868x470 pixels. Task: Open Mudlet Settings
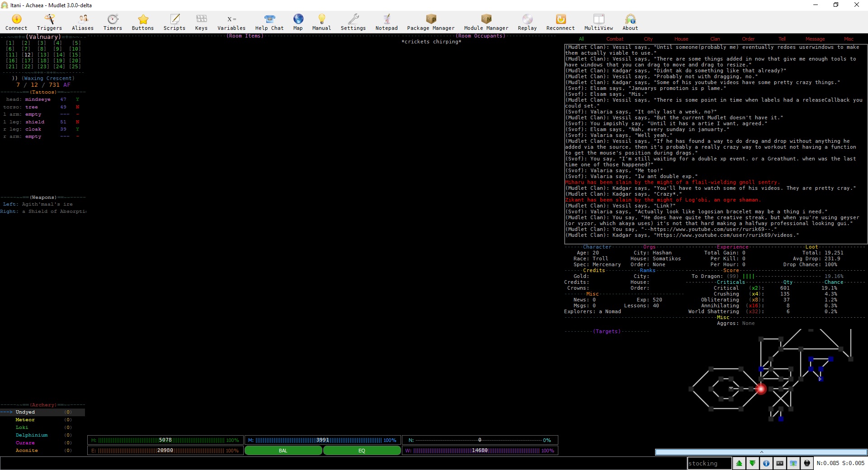click(x=353, y=22)
